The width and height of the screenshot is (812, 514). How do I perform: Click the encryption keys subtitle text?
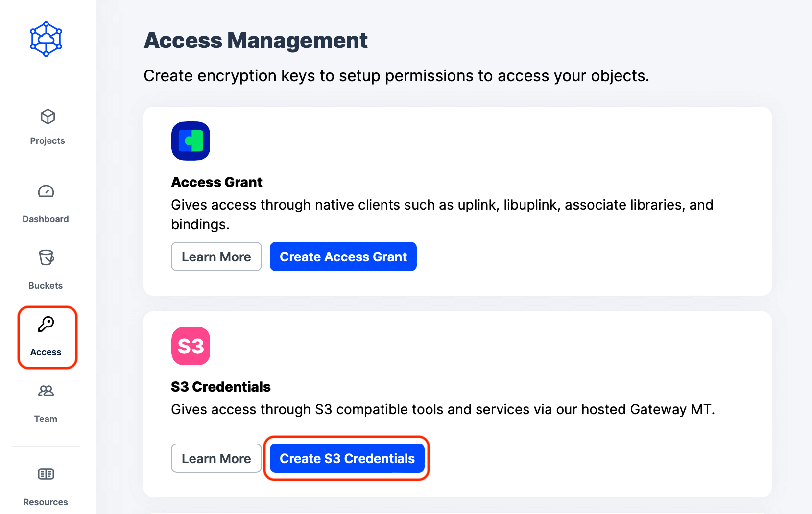(396, 76)
